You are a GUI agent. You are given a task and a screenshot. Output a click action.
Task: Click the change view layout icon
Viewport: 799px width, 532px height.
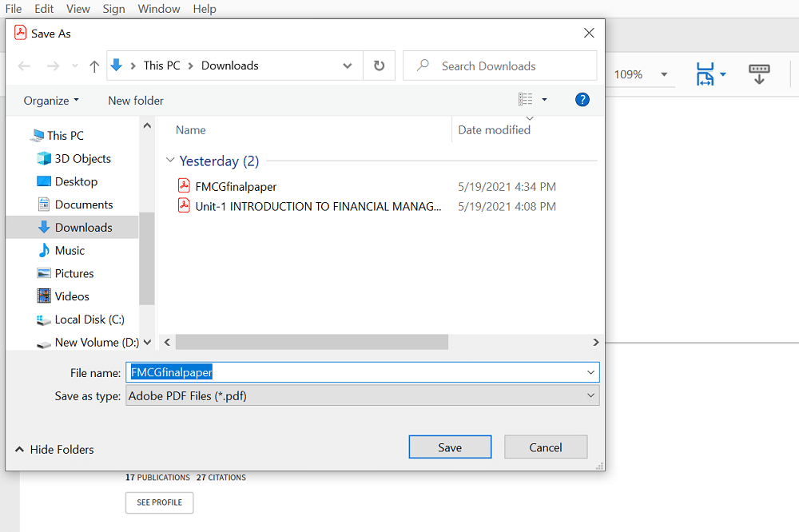pos(525,100)
